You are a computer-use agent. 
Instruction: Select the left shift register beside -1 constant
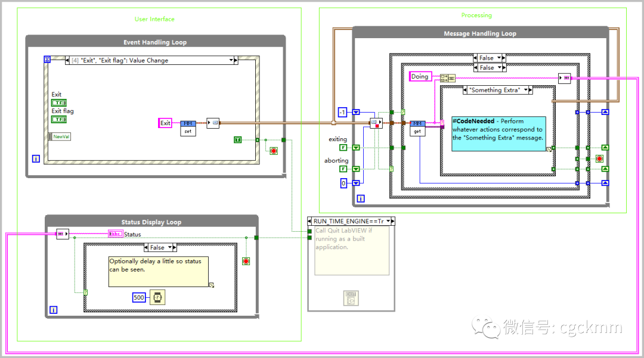(356, 112)
